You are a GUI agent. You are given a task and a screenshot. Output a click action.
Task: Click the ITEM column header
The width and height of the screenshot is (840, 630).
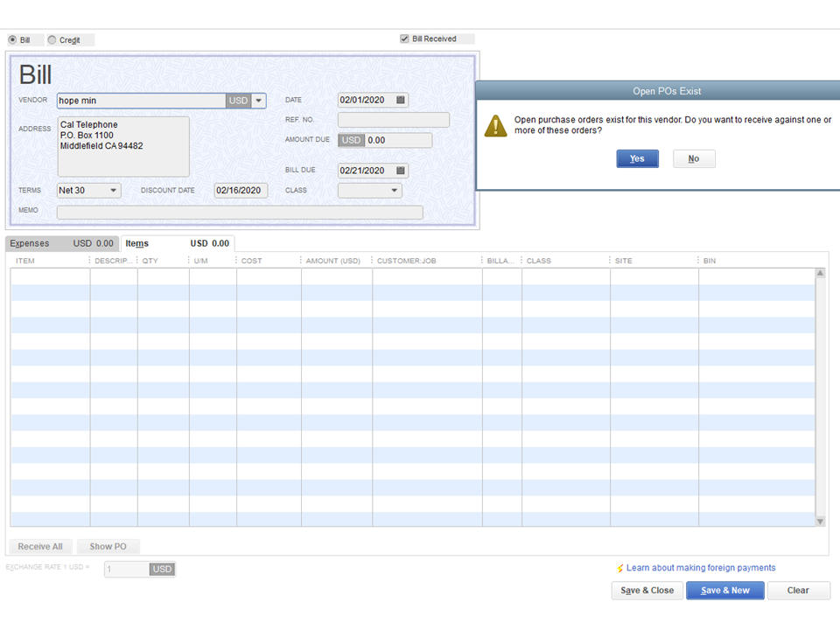coord(25,261)
